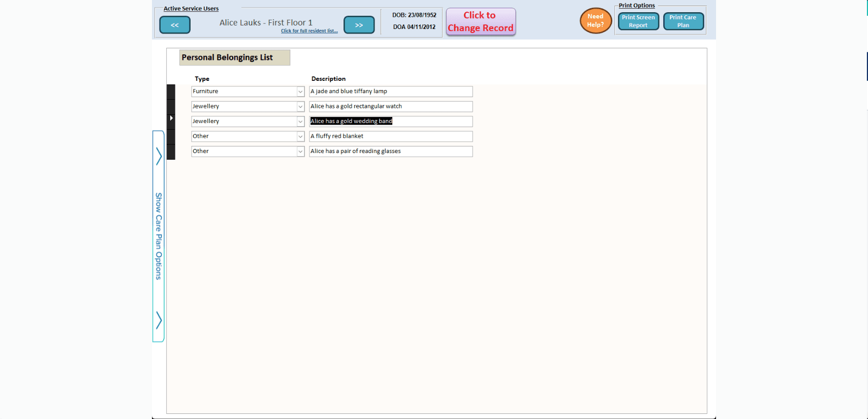
Task: Open Type dropdown for the tiffany lamp
Action: [x=300, y=92]
